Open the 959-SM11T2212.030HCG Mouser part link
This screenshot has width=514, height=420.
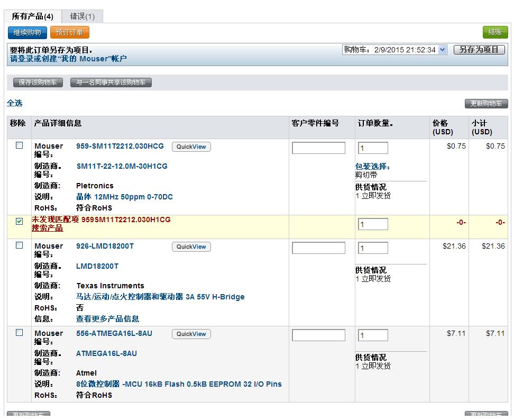pos(120,146)
